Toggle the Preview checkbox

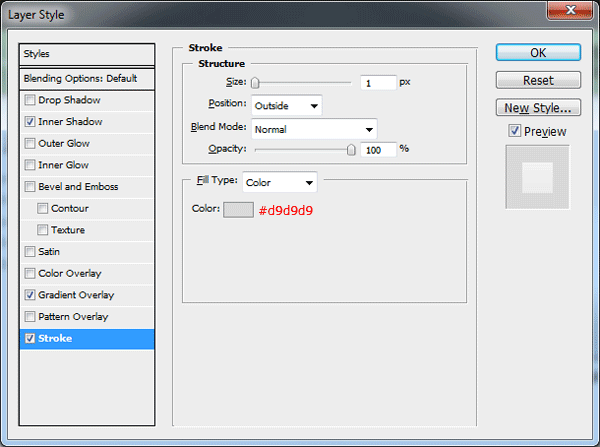point(514,131)
